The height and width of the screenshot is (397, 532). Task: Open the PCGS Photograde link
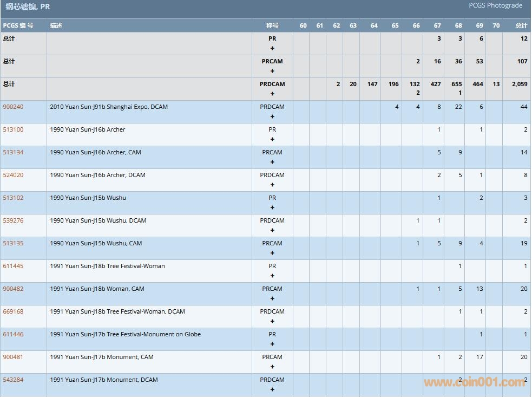(x=496, y=5)
